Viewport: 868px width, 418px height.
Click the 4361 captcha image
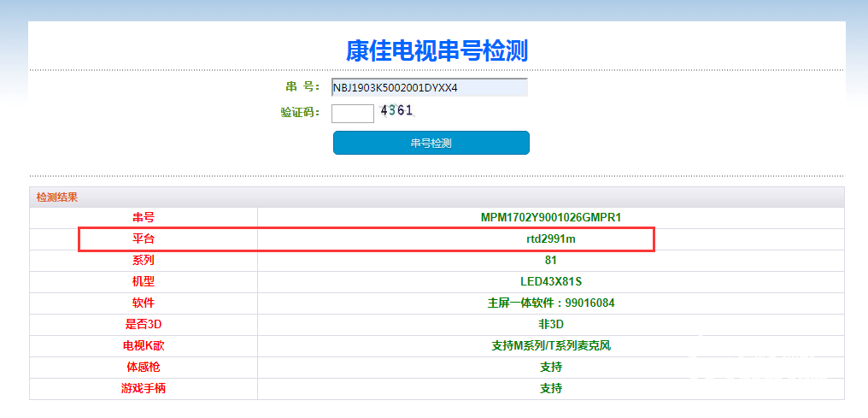pyautogui.click(x=396, y=111)
